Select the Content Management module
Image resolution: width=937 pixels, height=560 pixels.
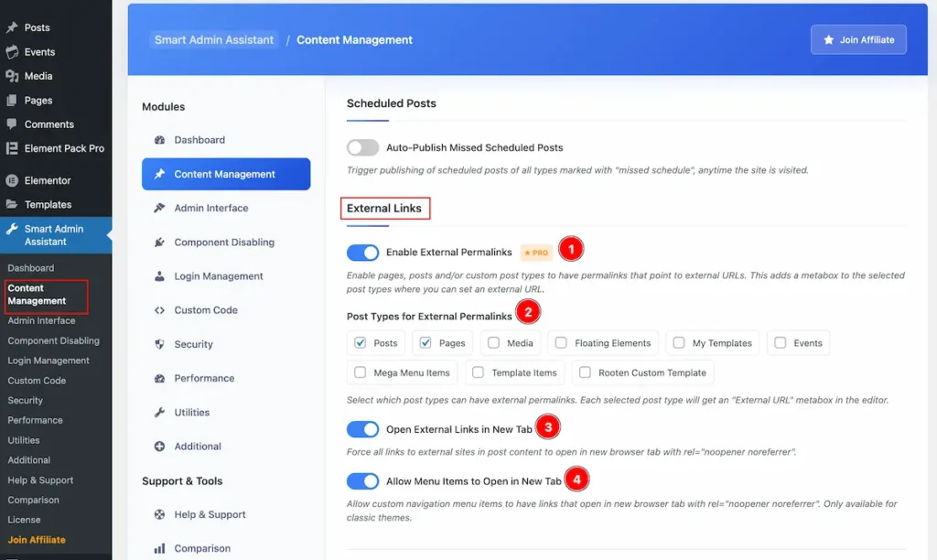click(226, 174)
